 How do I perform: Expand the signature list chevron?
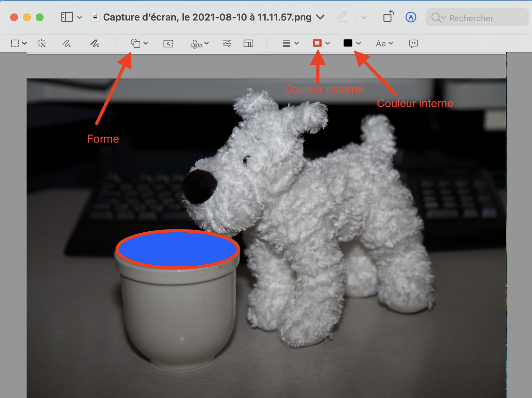click(x=206, y=43)
